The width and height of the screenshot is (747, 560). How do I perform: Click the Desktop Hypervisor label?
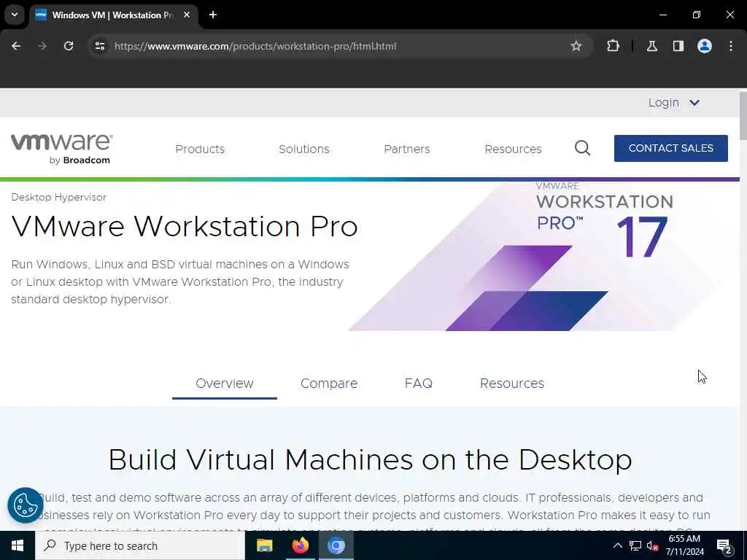pos(58,197)
